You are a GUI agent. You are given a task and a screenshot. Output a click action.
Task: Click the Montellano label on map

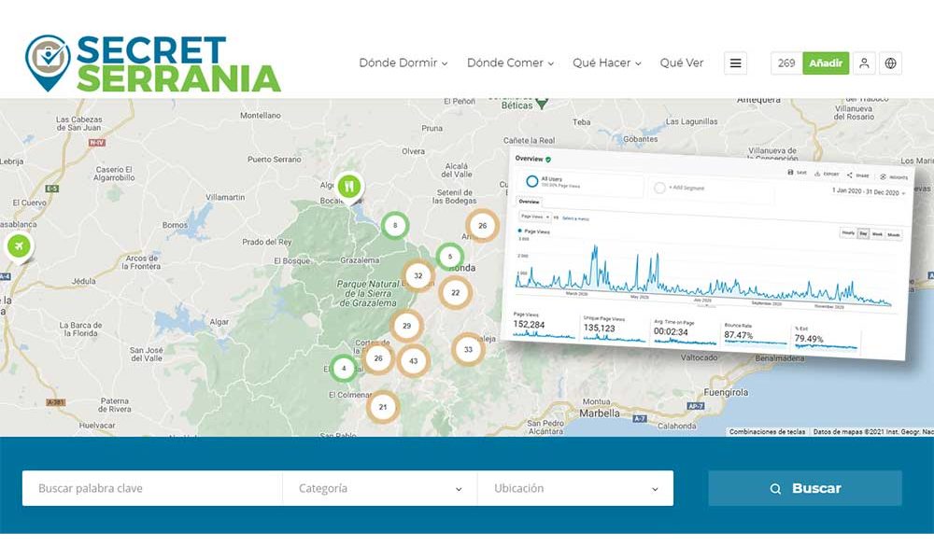[261, 115]
